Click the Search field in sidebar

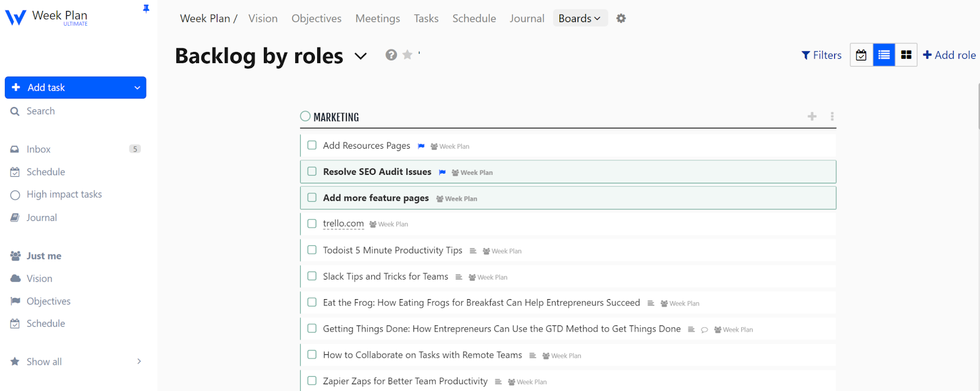[40, 111]
